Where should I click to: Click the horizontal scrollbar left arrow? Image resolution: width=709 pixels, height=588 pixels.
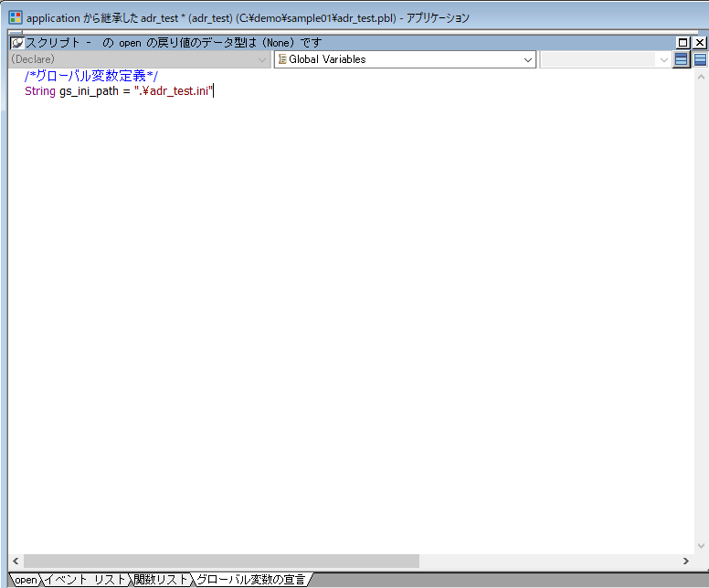[16, 561]
